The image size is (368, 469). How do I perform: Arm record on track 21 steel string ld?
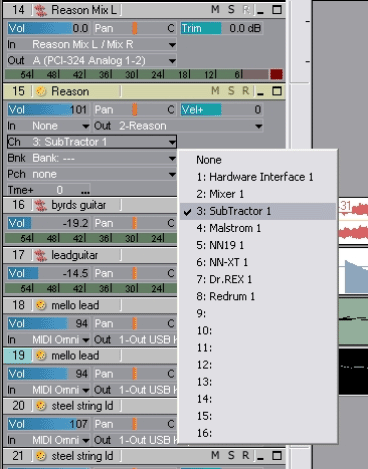[246, 455]
